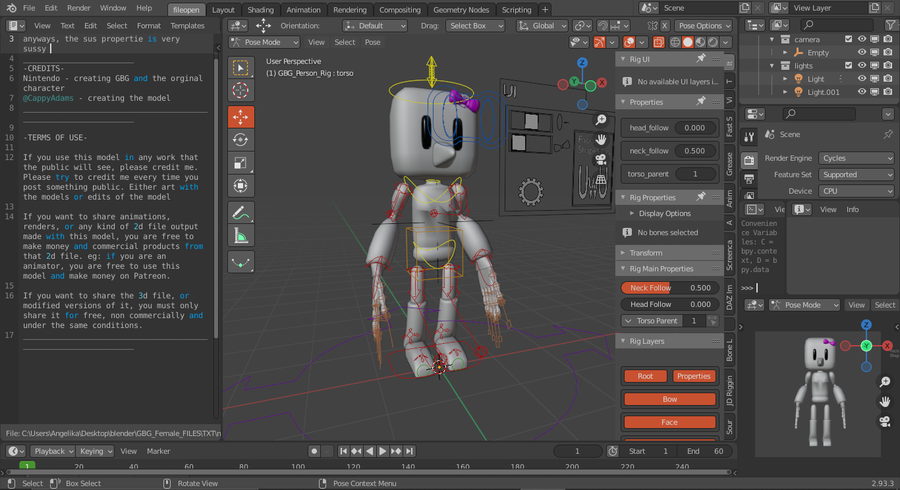Click the zoom magnifier in main viewport

[x=600, y=119]
